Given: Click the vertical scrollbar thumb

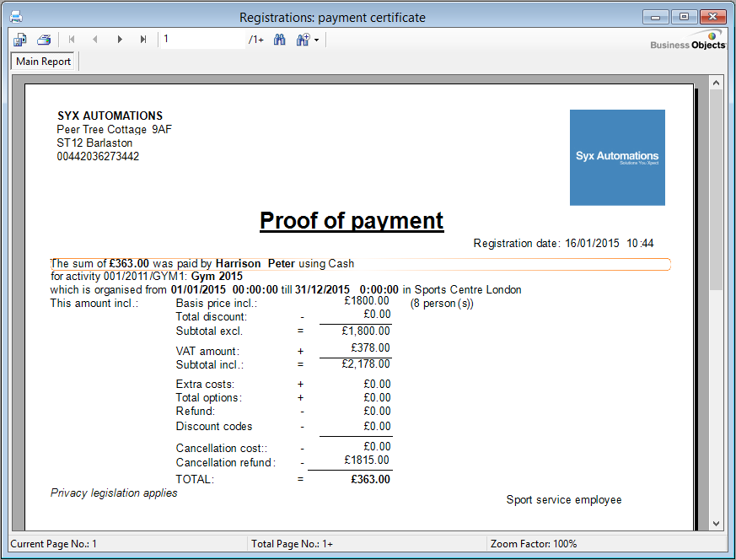Looking at the screenshot, I should 716,190.
